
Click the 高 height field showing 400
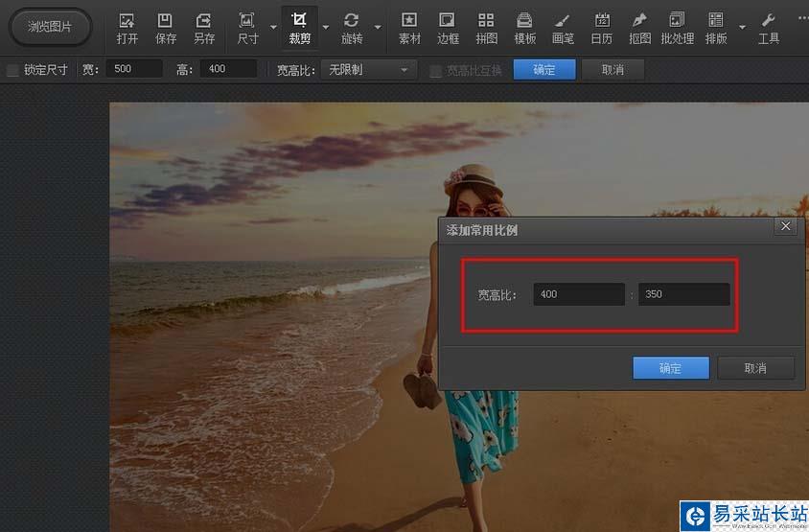pos(228,69)
